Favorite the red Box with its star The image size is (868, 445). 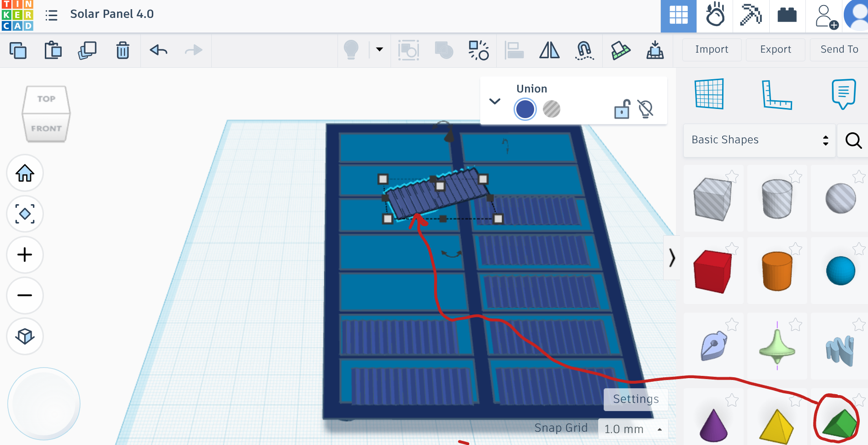pyautogui.click(x=732, y=249)
